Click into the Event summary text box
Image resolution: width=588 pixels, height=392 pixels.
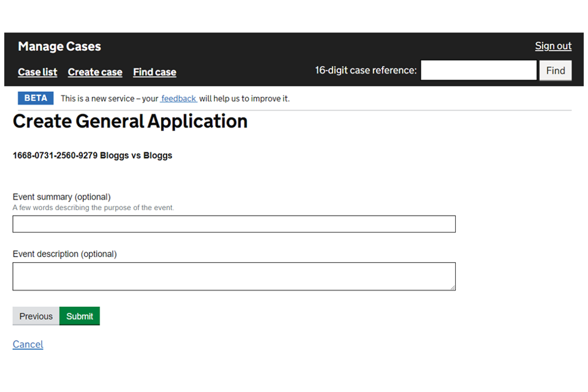pyautogui.click(x=233, y=224)
